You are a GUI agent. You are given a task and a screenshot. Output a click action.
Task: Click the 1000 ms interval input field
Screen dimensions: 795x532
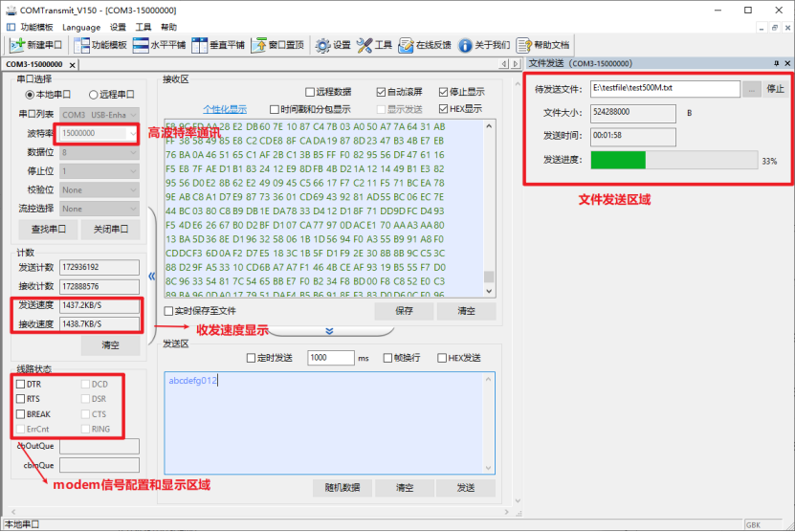pyautogui.click(x=331, y=358)
